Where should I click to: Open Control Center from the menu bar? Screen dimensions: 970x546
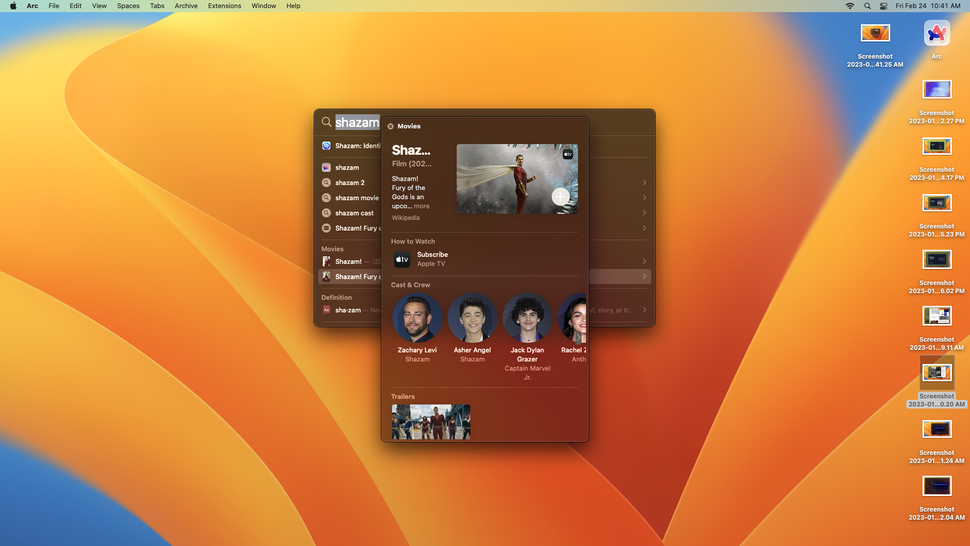pyautogui.click(x=883, y=6)
